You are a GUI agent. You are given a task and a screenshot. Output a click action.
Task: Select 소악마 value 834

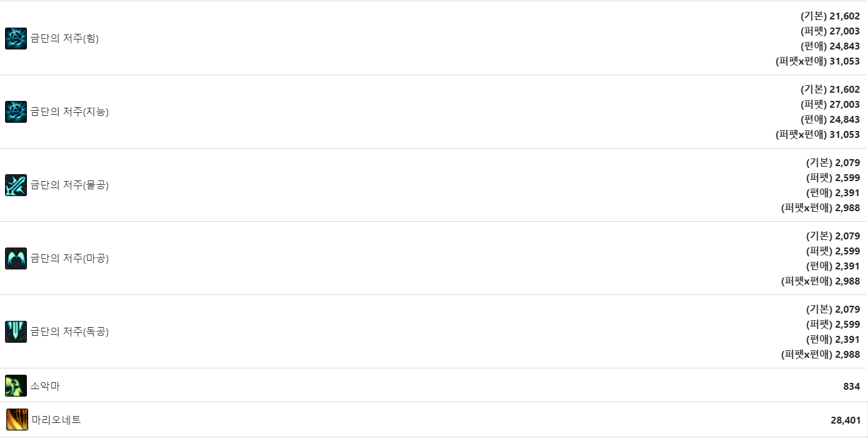(852, 387)
